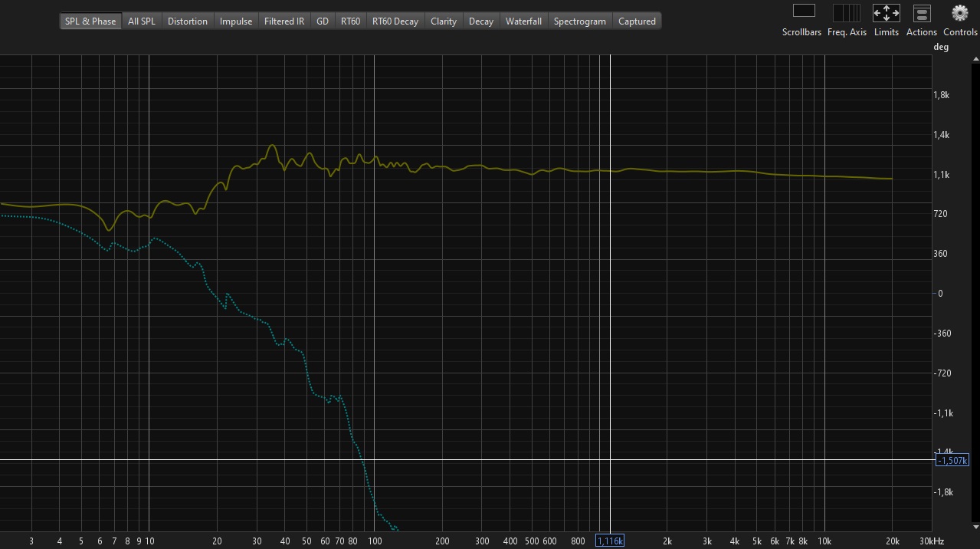Switch the Freq. Axis log/linear icon

(847, 13)
